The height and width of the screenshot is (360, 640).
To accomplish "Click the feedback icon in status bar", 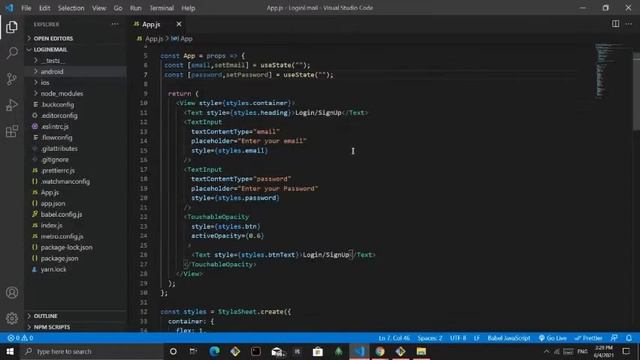I will coord(614,338).
